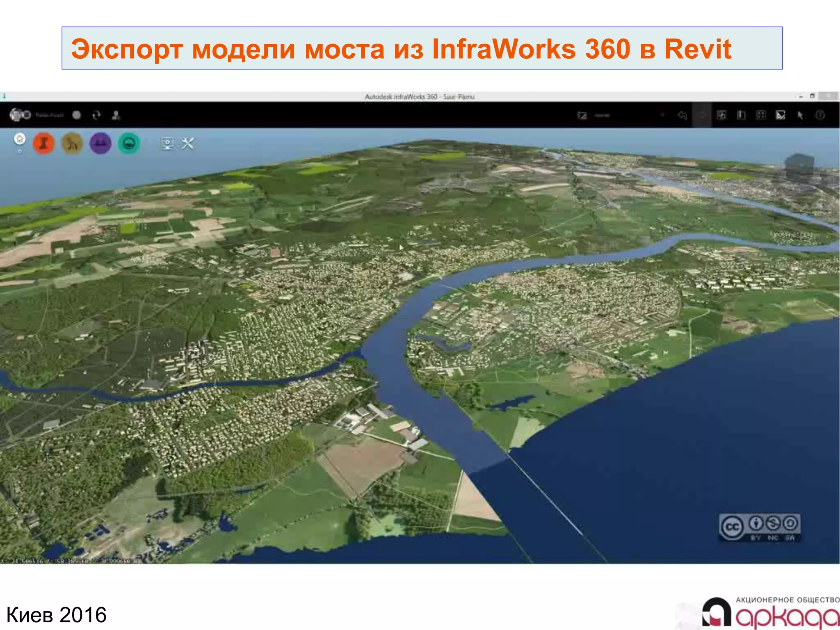Open the help question mark icon
840x630 pixels.
820,115
